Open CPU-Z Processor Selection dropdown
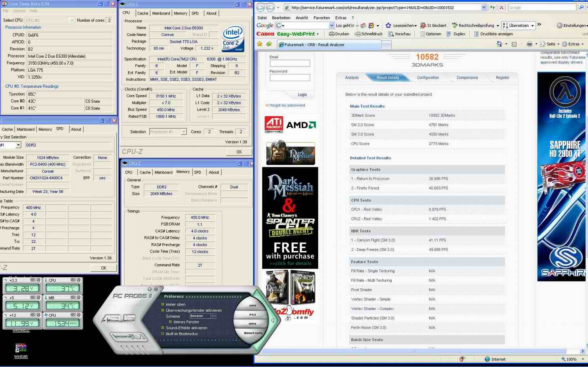 coord(183,132)
